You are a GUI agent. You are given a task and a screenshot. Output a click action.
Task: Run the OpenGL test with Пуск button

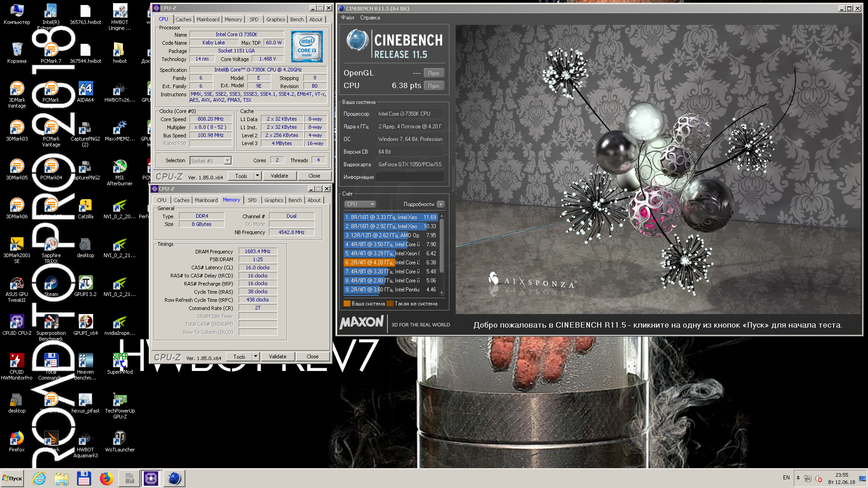click(434, 73)
